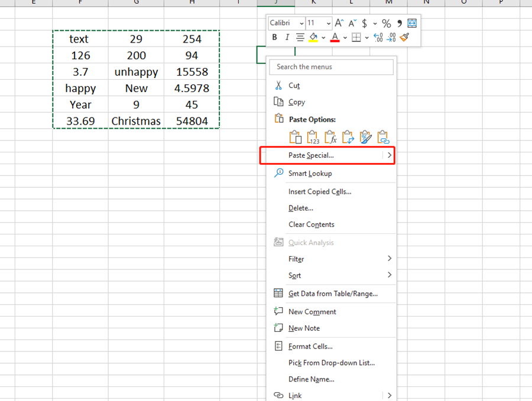This screenshot has height=401, width=532.
Task: Select cell with value 4.5978
Action: pyautogui.click(x=192, y=88)
